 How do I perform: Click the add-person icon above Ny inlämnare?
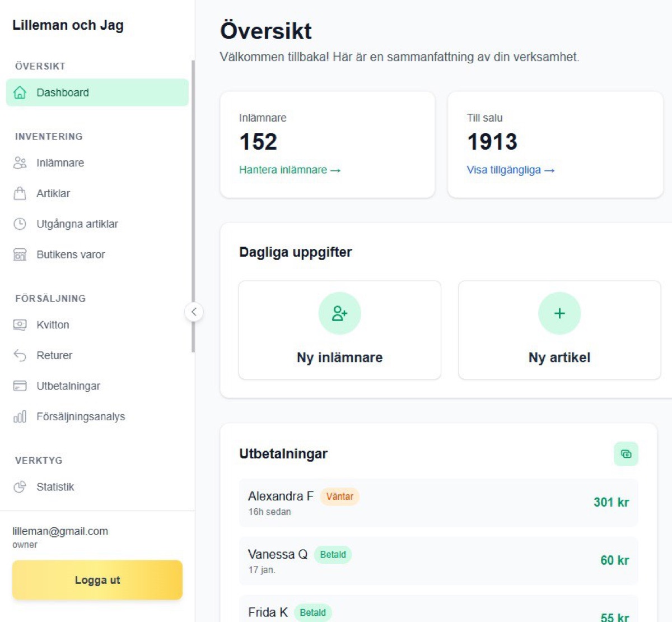[x=339, y=313]
